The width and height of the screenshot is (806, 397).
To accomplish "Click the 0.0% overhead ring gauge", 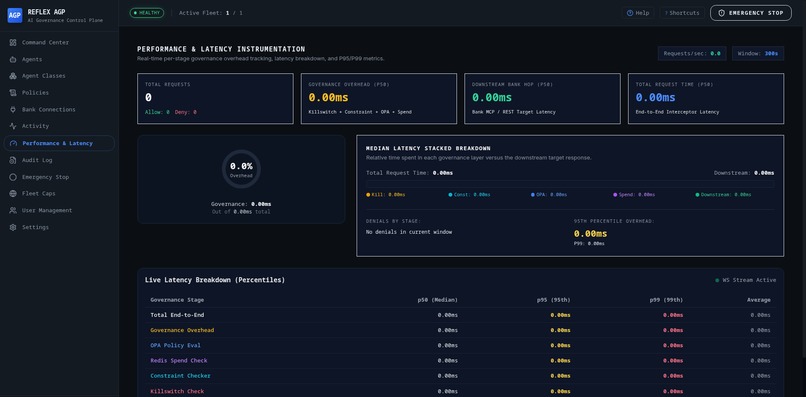I will [x=241, y=169].
